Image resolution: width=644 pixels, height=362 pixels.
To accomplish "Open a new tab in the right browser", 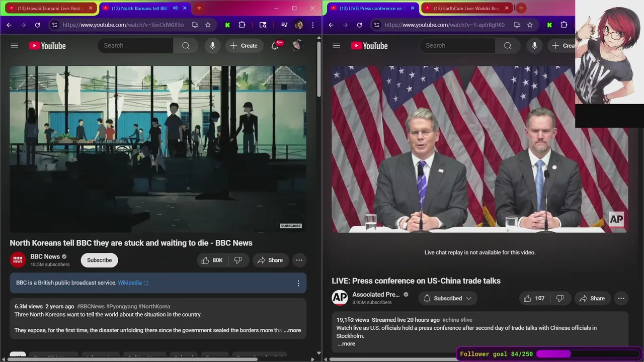I will click(521, 8).
